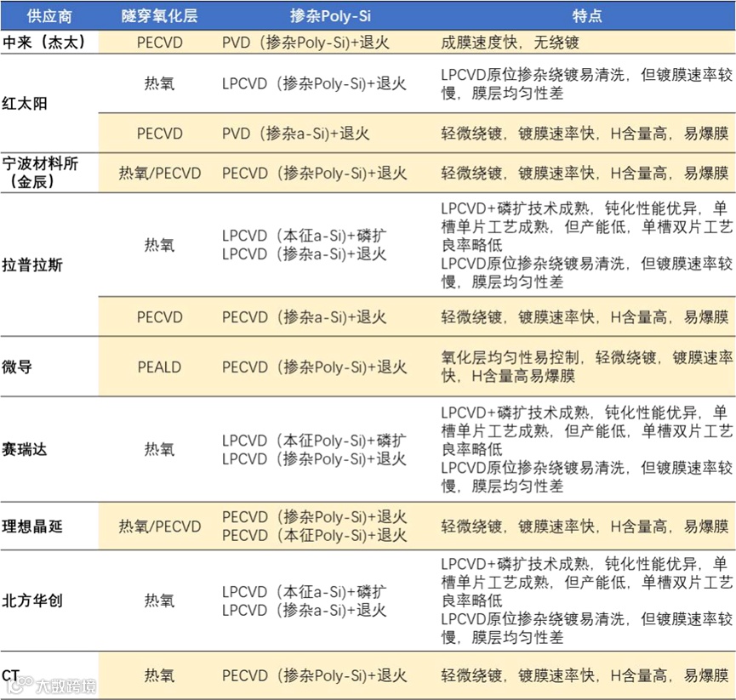
Task: Select PECVD（掺杂Poly-Si)+退火 in 微导 row
Action: 315,367
